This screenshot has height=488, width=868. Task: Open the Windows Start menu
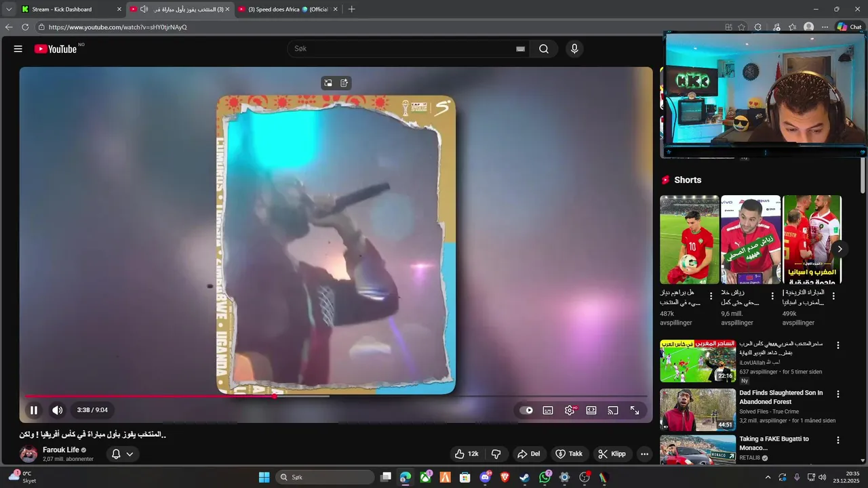point(264,477)
